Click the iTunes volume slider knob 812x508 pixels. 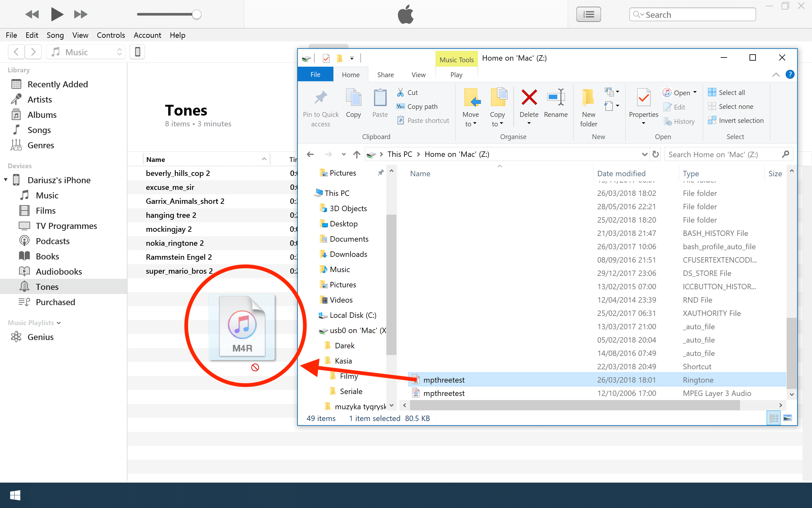coord(197,15)
